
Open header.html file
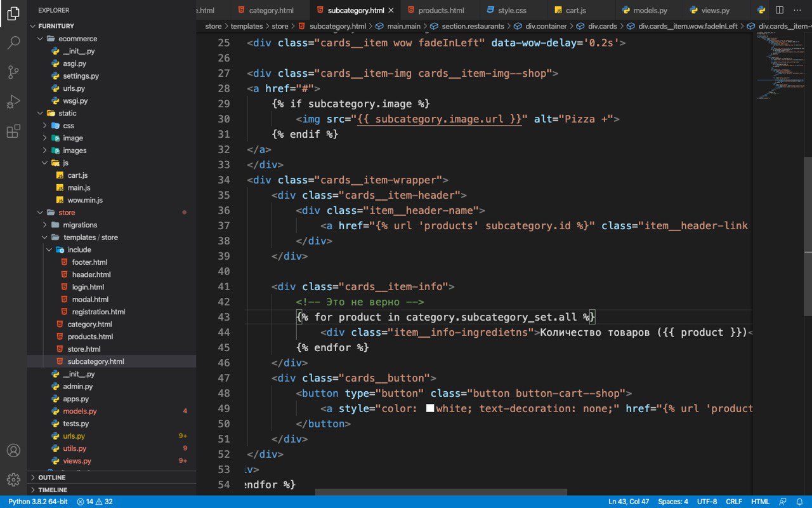coord(91,274)
